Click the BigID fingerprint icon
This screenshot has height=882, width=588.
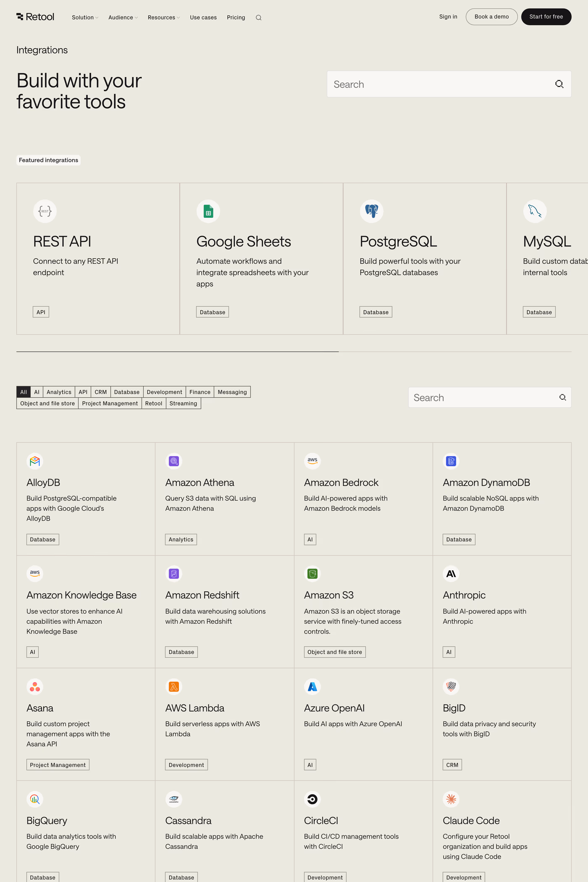(451, 687)
